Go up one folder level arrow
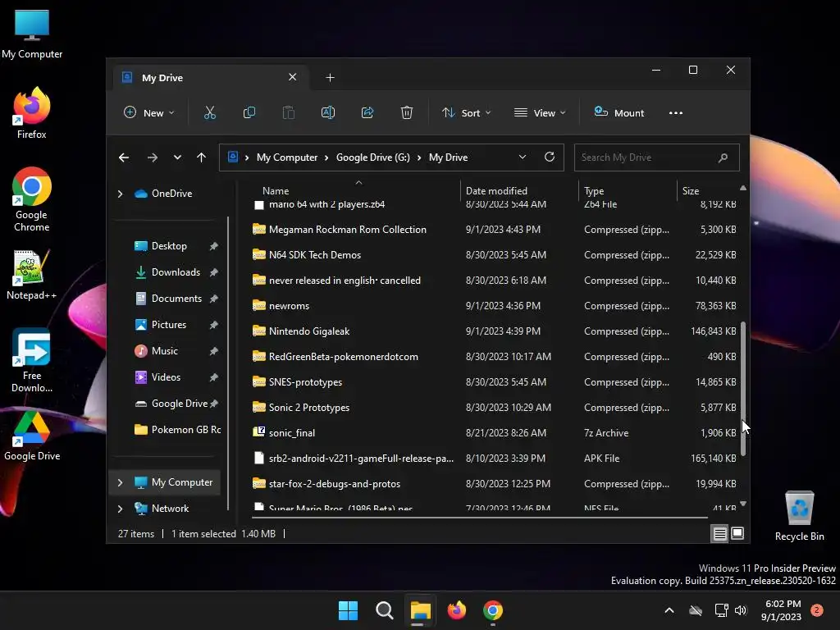This screenshot has width=840, height=630. 202,157
